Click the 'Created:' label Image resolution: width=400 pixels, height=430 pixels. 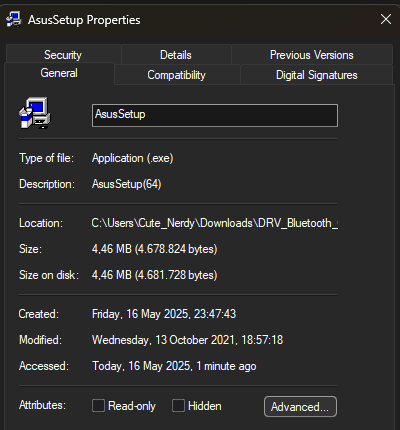tap(39, 314)
